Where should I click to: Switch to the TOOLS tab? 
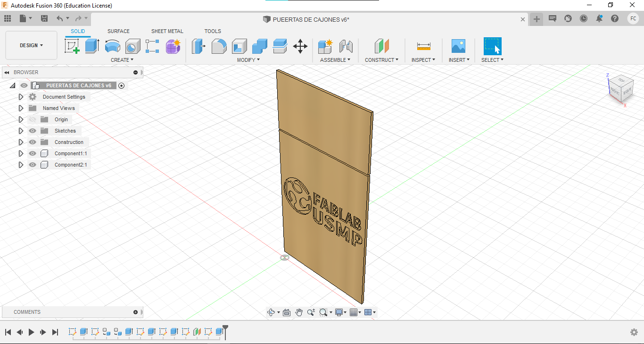[213, 31]
